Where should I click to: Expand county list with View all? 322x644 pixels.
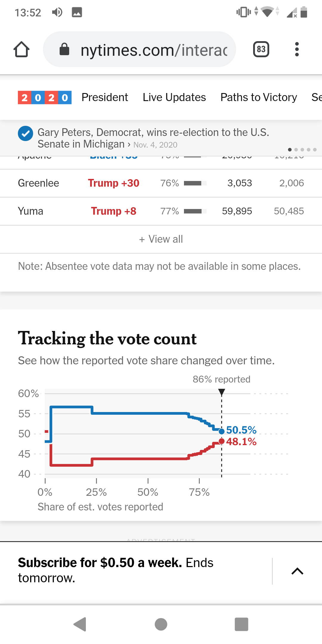point(161,239)
